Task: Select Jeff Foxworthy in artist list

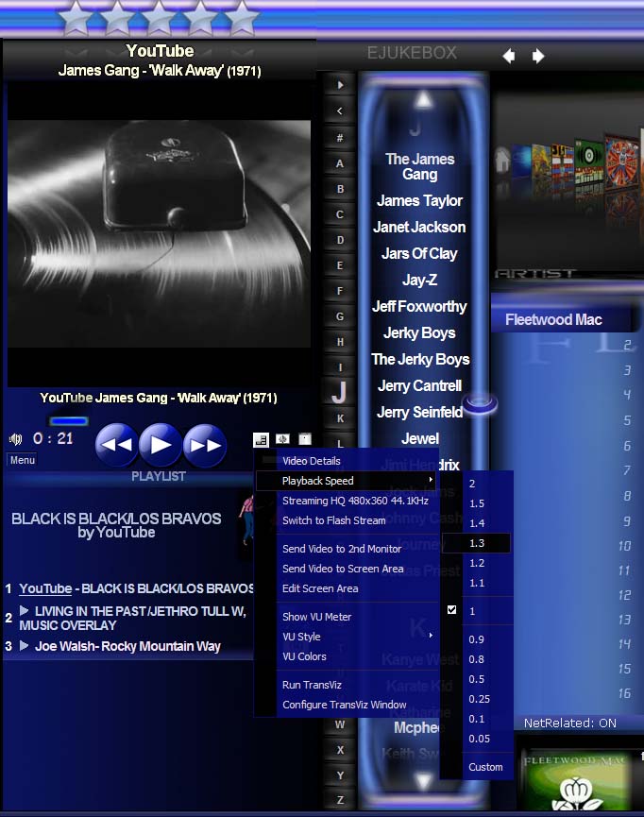Action: (x=419, y=306)
